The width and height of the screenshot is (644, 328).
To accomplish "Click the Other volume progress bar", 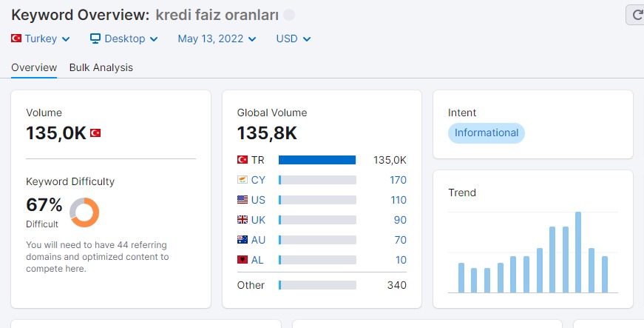I will click(317, 285).
